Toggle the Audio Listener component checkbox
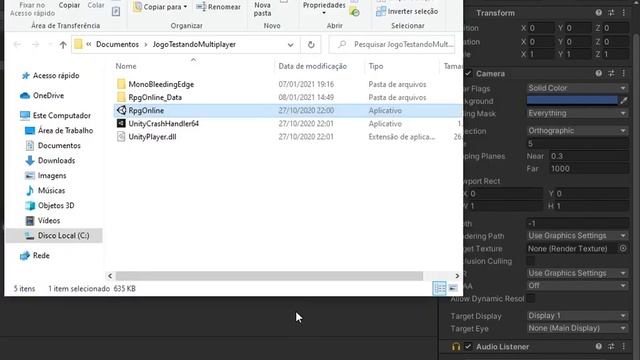 click(468, 347)
